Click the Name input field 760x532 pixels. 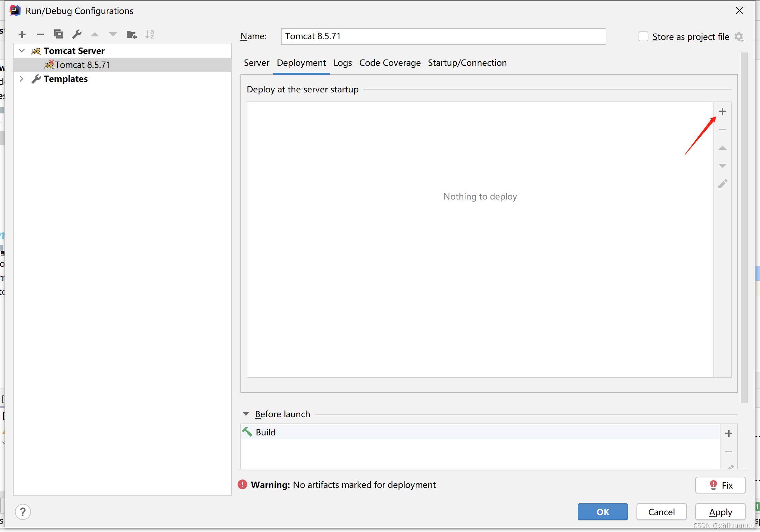point(443,36)
